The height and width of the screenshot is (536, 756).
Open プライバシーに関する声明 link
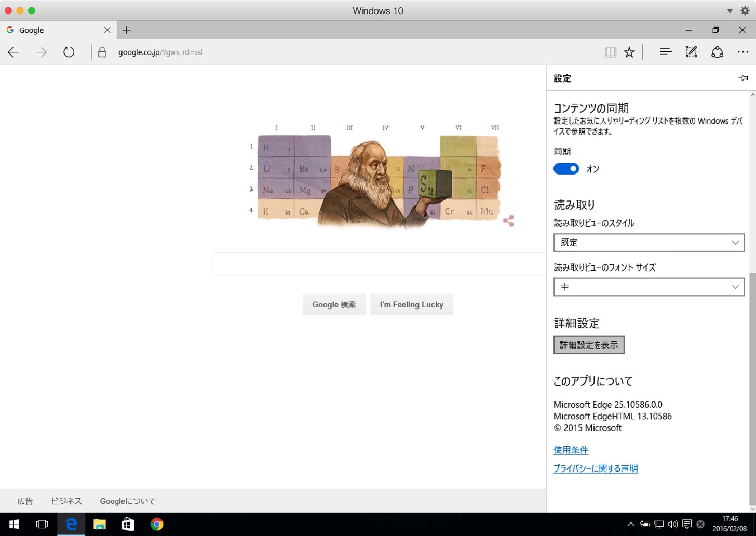click(596, 468)
